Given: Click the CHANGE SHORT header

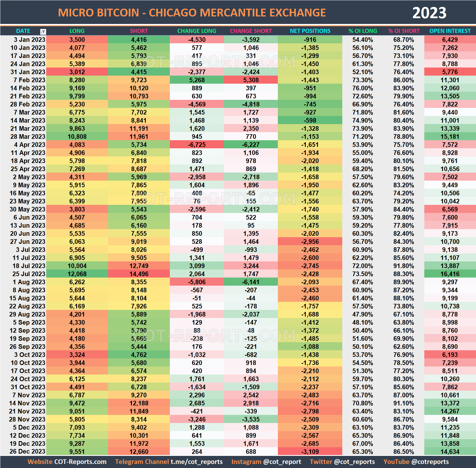Looking at the screenshot, I should point(251,31).
